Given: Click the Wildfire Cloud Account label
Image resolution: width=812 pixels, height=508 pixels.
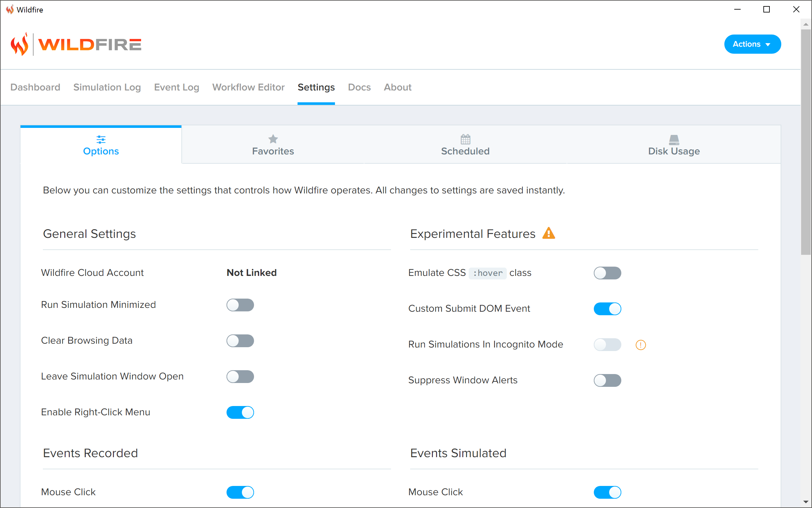Looking at the screenshot, I should [x=92, y=272].
